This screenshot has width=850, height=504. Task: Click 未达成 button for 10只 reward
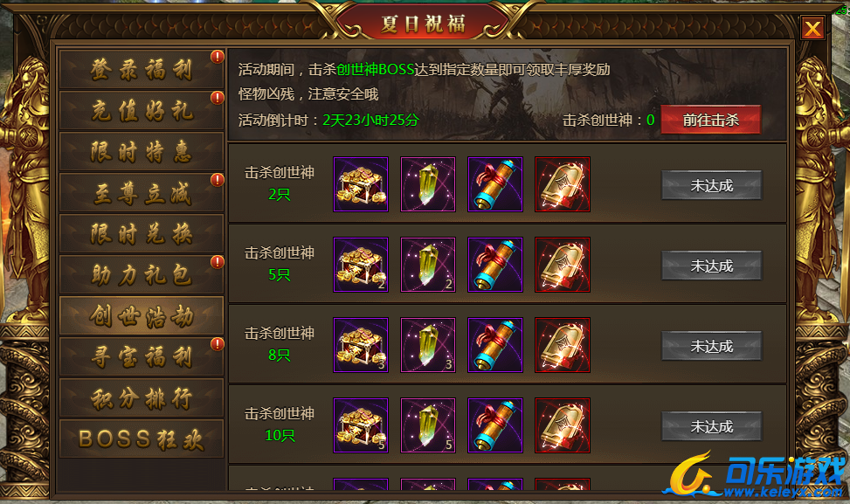coord(712,426)
